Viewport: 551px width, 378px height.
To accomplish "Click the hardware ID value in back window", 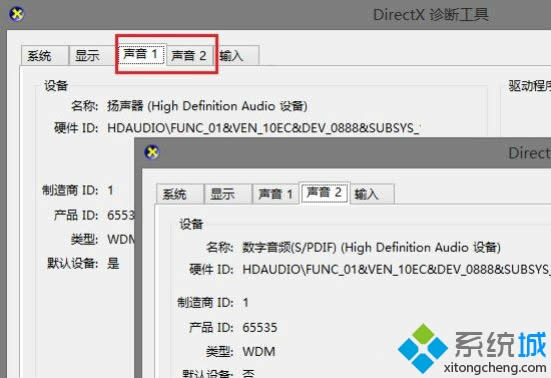I will click(x=264, y=128).
